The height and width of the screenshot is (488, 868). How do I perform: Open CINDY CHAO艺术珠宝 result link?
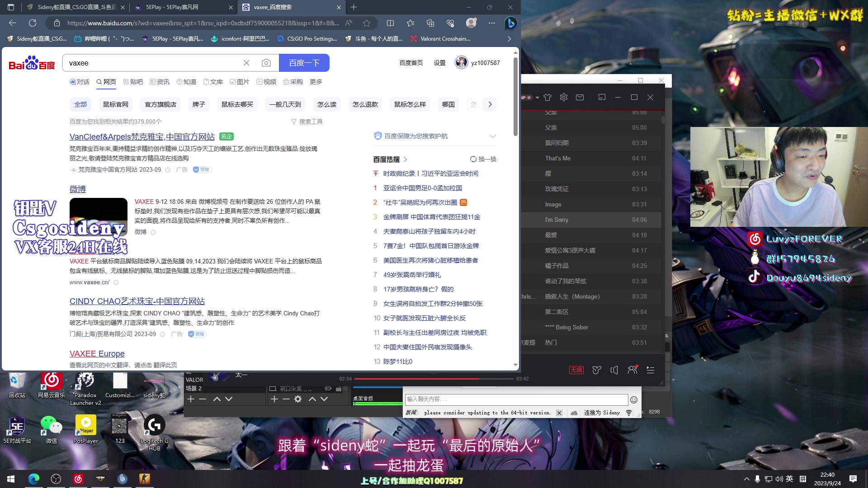pos(137,301)
